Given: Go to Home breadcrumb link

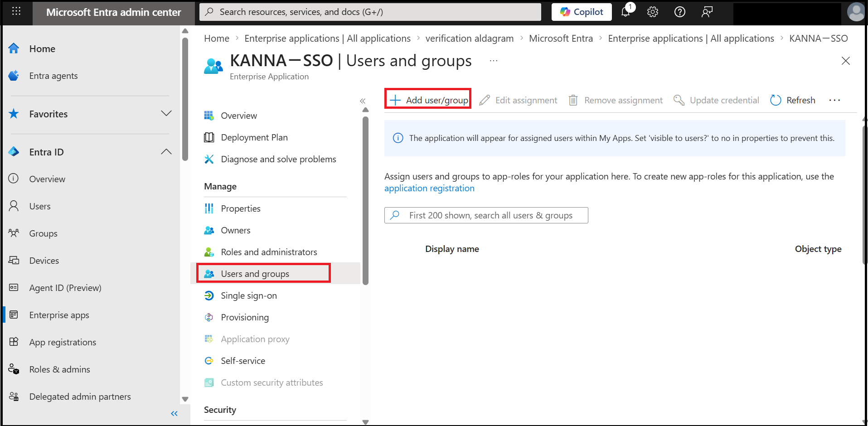Looking at the screenshot, I should click(x=217, y=39).
